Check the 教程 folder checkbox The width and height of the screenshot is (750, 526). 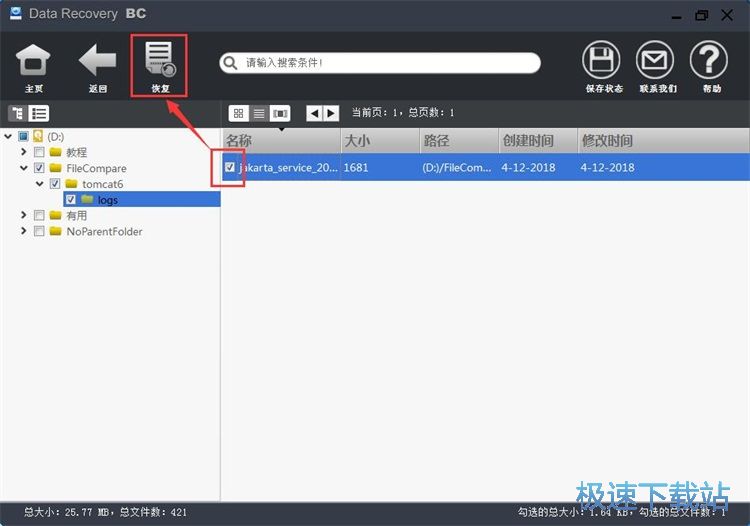click(39, 152)
